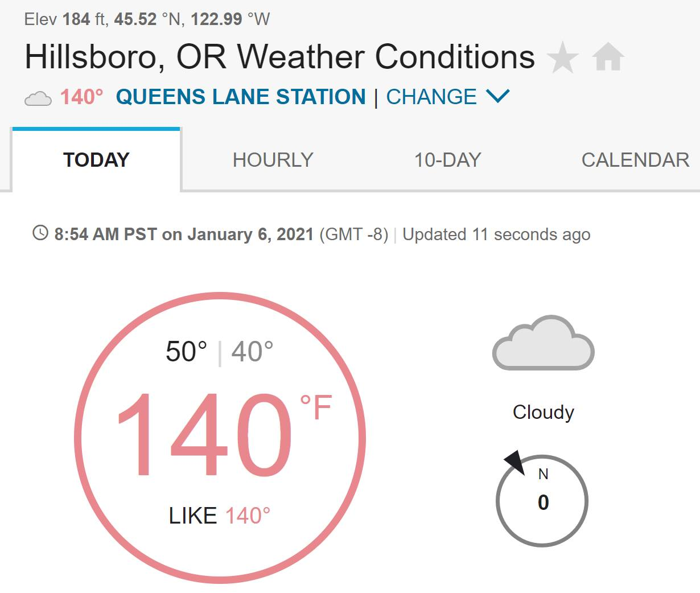This screenshot has width=700, height=593.
Task: Click the favorite star icon
Action: coord(562,57)
